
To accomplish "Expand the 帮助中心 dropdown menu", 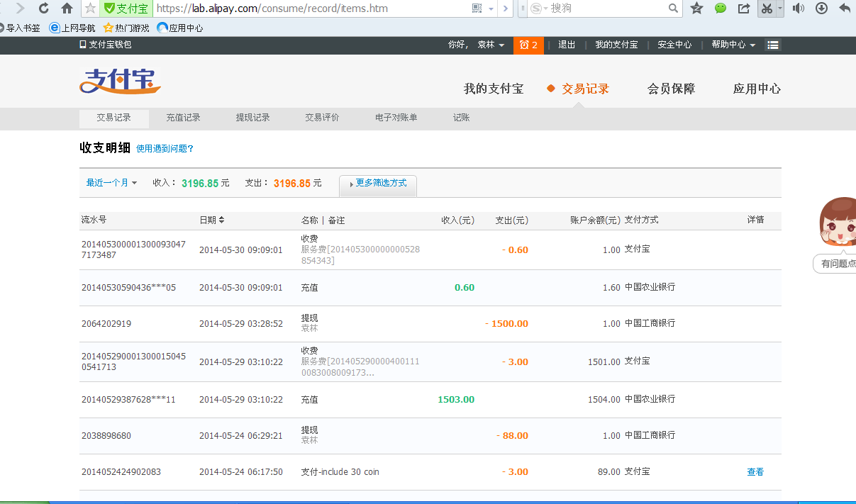I will [x=733, y=45].
